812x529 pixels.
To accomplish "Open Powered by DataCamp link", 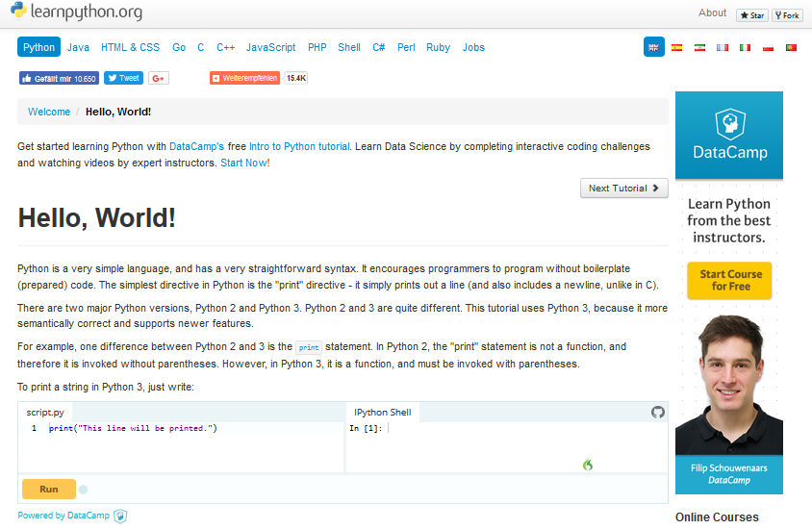I will point(63,516).
